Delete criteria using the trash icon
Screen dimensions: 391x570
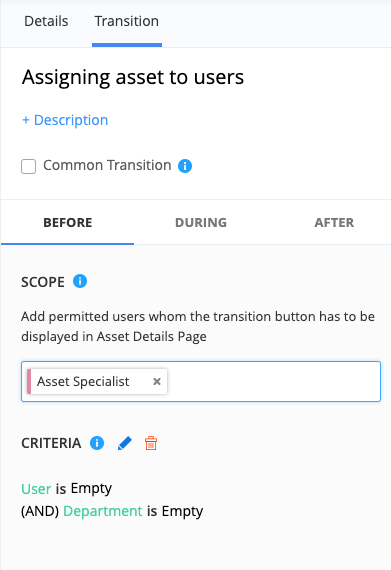click(151, 443)
